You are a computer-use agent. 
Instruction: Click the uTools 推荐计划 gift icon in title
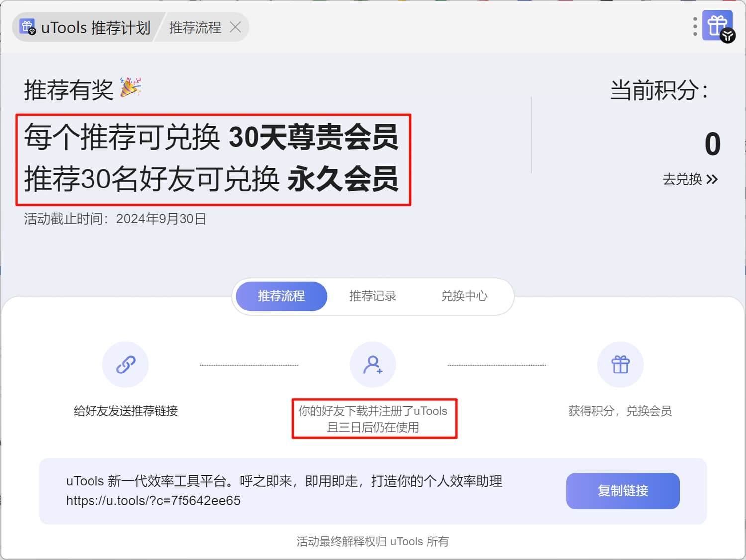tap(28, 27)
